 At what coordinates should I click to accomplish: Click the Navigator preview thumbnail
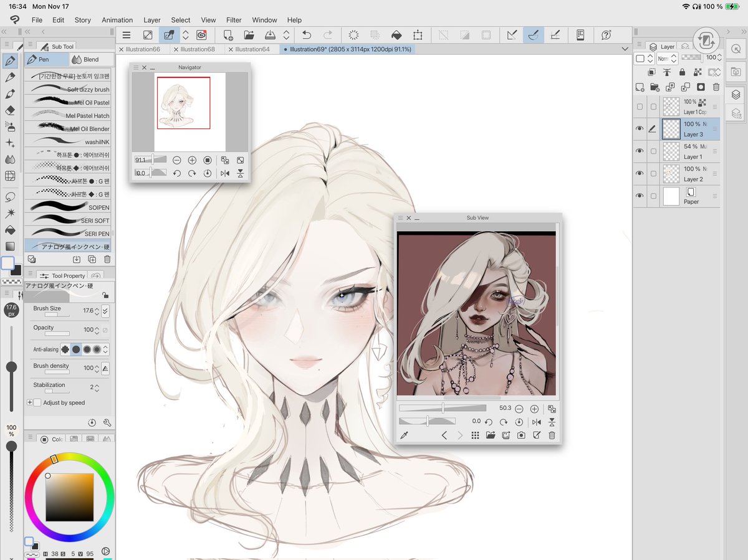[183, 103]
